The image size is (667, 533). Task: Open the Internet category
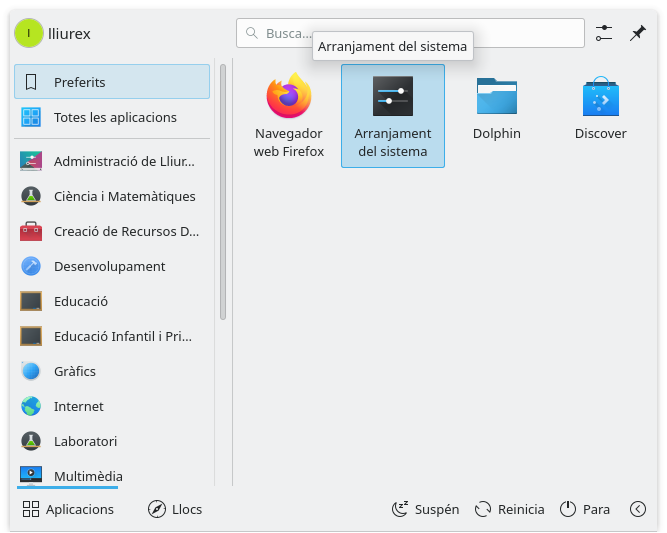pyautogui.click(x=112, y=406)
